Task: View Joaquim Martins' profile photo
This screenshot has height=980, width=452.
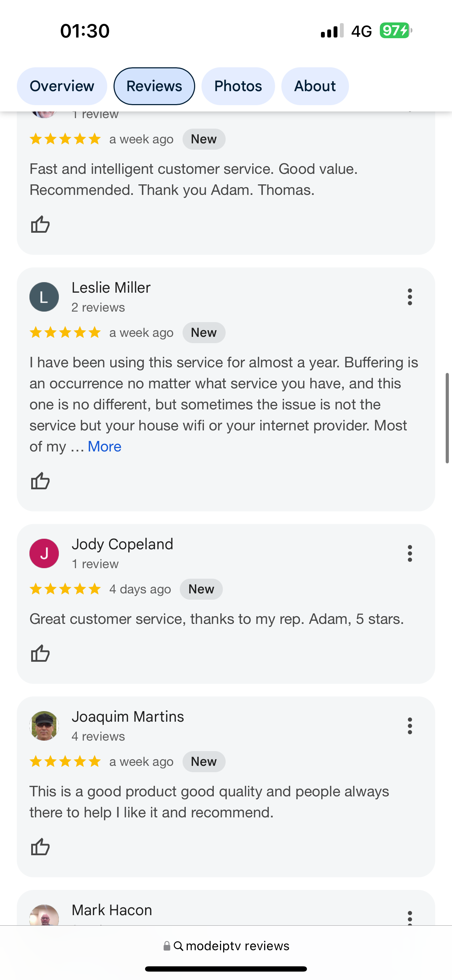Action: (x=44, y=726)
